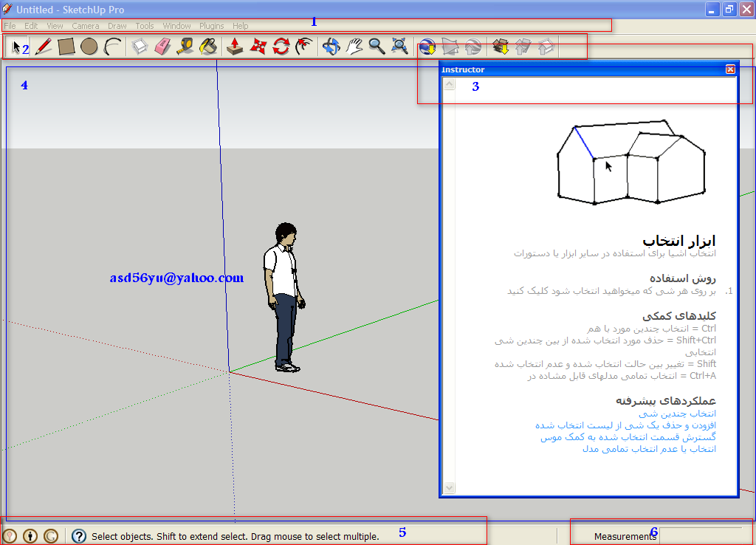Click the geo-location status bar icon
The image size is (756, 545).
coord(10,536)
